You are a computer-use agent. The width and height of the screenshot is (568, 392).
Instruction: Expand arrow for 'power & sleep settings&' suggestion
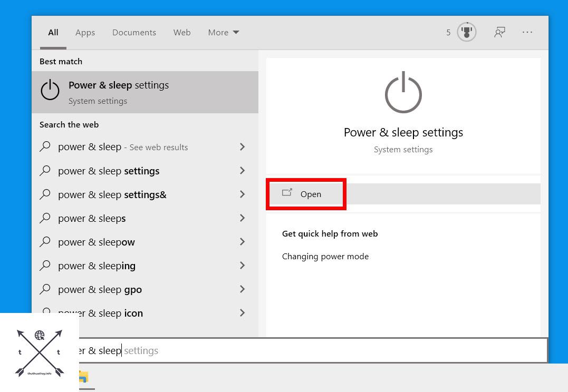[x=242, y=194]
